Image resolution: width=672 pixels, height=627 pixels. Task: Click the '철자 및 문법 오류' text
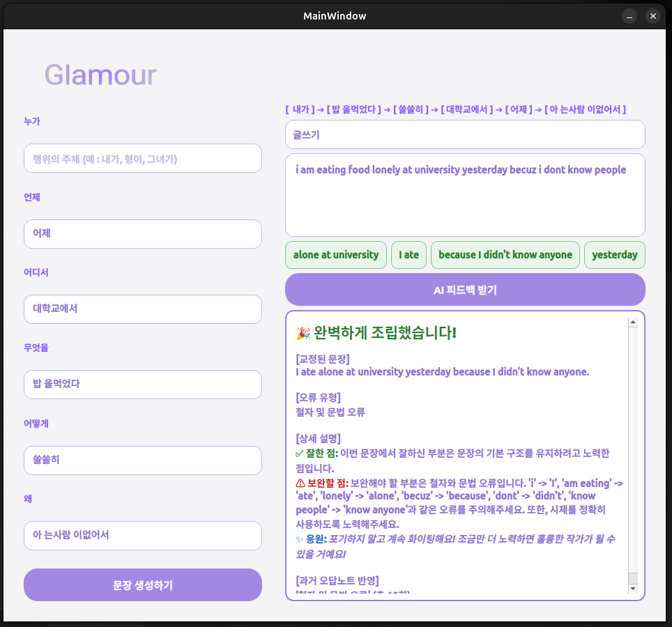pyautogui.click(x=330, y=412)
